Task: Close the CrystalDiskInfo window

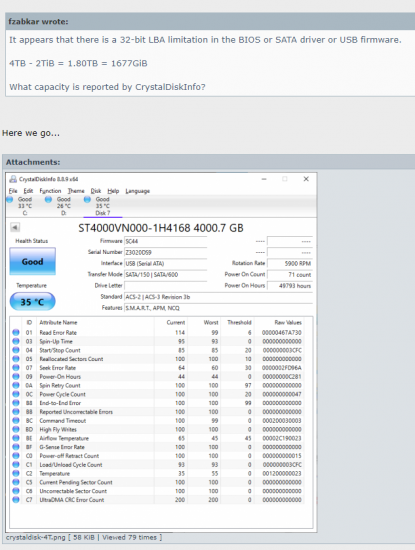Action: coord(306,179)
